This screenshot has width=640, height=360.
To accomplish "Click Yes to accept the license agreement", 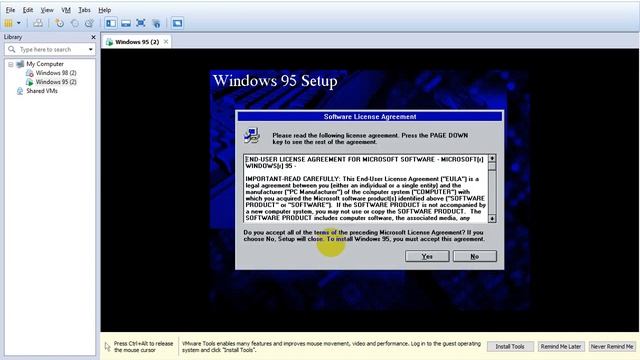I will 427,256.
